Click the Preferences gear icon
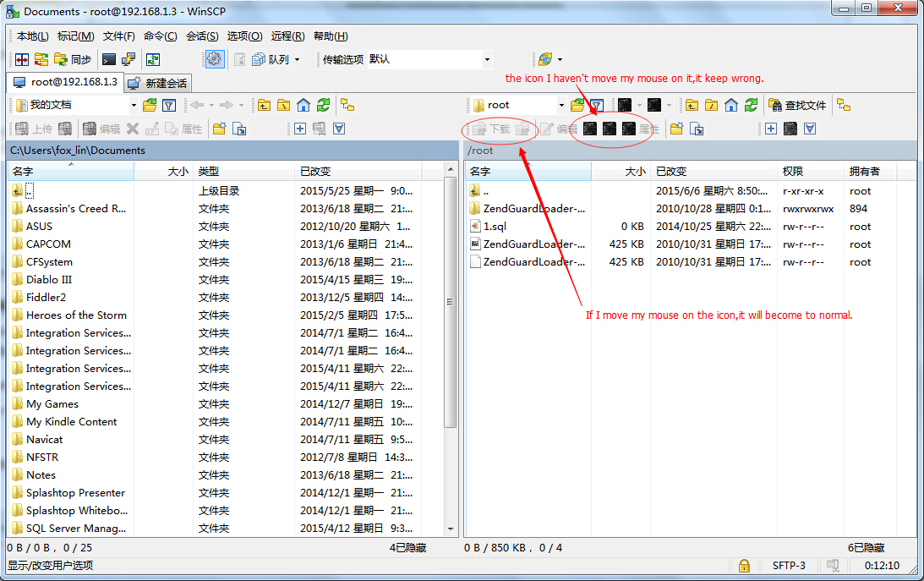The height and width of the screenshot is (581, 924). coord(214,59)
